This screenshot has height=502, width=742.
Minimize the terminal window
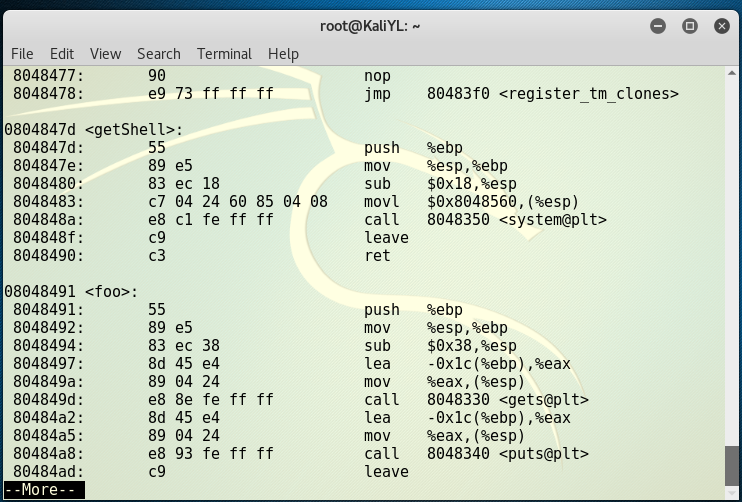click(x=658, y=26)
